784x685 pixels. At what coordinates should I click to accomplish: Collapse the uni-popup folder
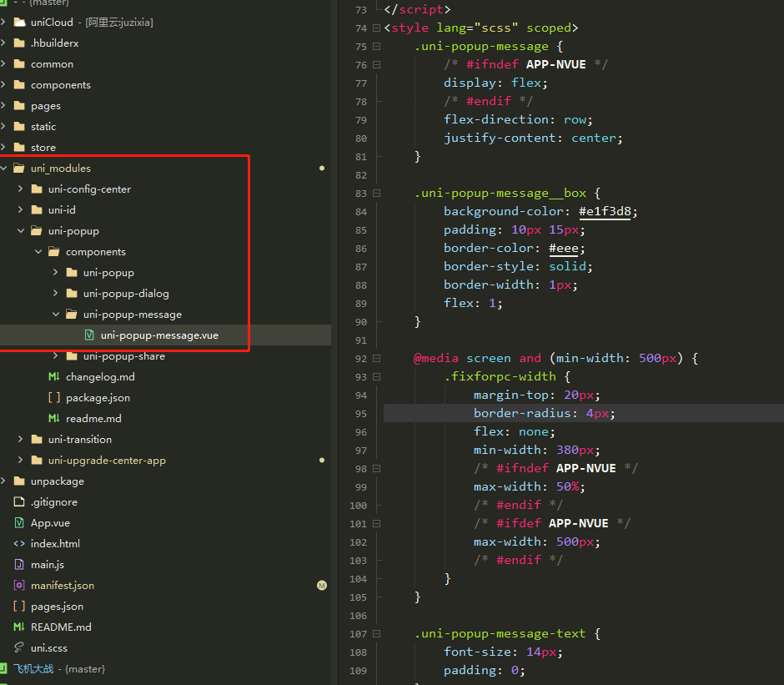tap(21, 231)
